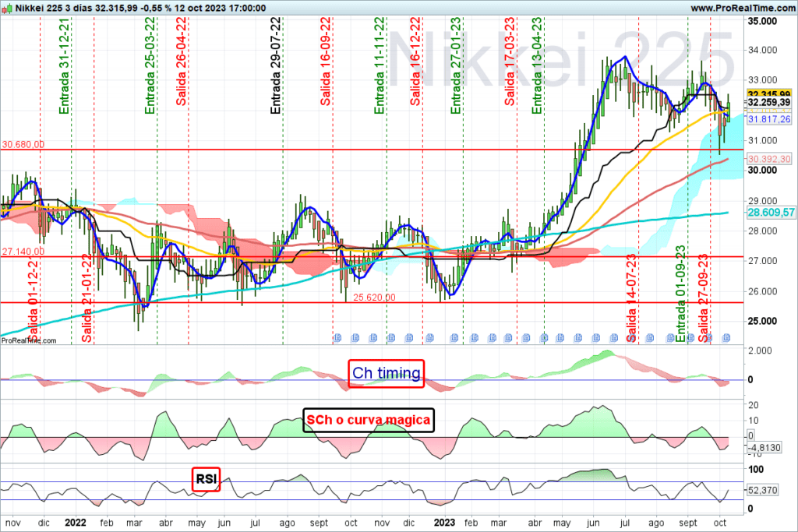Open the document icon on the Entrada 01-09-23 line
Image resolution: width=798 pixels, height=532 pixels.
tap(690, 338)
